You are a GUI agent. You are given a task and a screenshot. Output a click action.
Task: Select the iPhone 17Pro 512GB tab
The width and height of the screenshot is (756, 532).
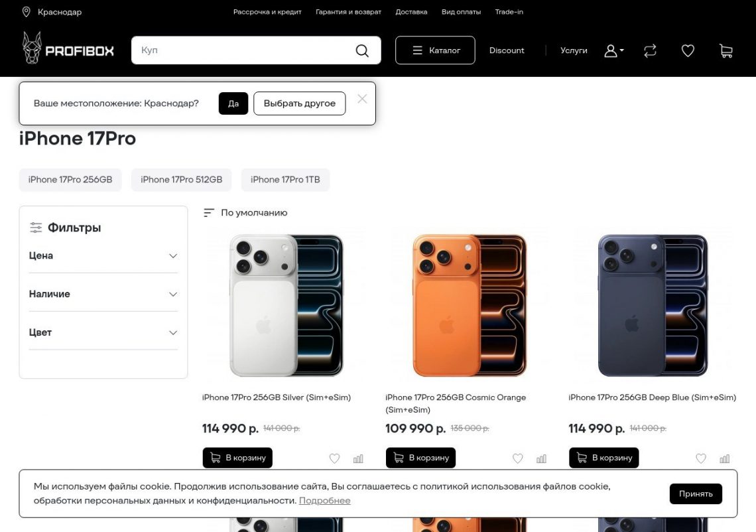182,180
